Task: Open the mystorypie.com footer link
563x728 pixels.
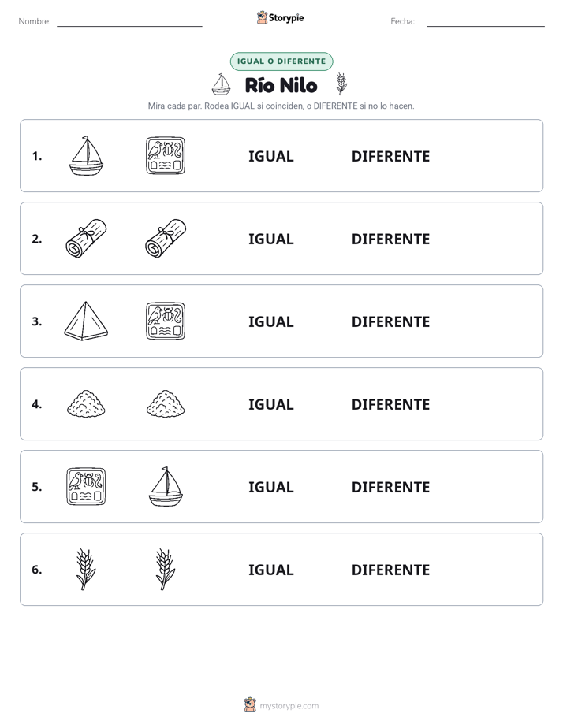Action: (281, 705)
